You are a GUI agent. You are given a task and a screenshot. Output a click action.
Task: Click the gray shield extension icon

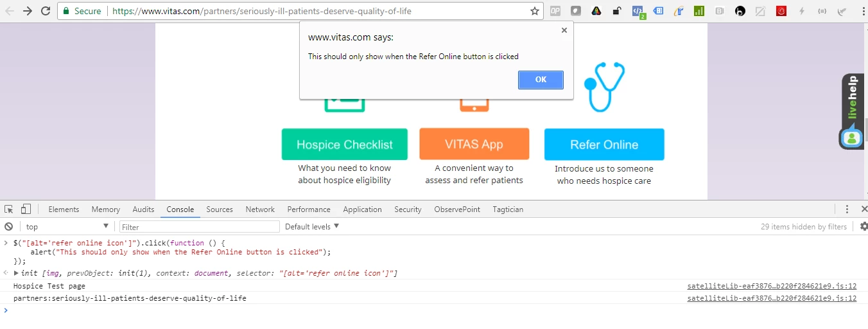tap(576, 11)
